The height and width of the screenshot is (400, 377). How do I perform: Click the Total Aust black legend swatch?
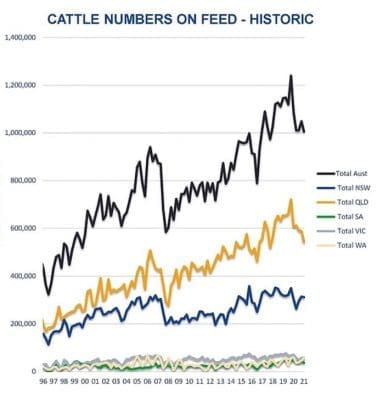click(325, 173)
